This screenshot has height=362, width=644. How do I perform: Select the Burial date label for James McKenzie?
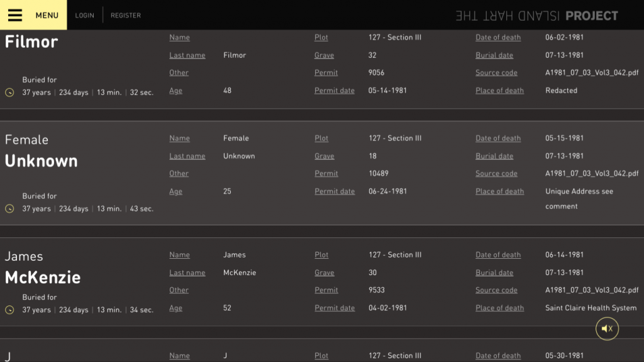pyautogui.click(x=494, y=273)
